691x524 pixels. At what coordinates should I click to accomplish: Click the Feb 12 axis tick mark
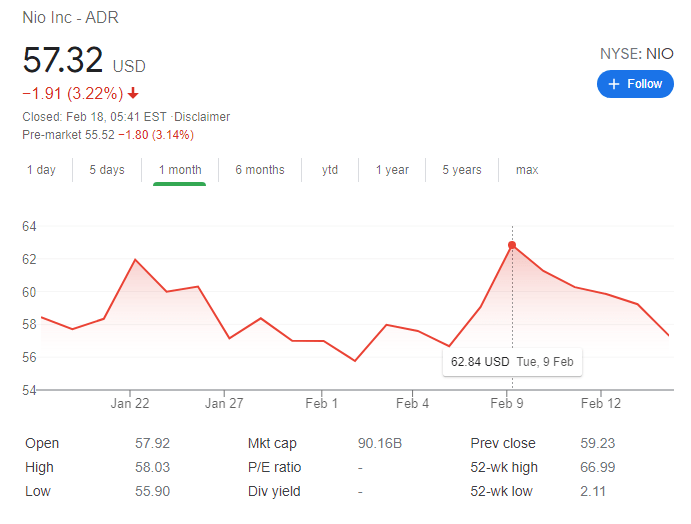(x=601, y=393)
